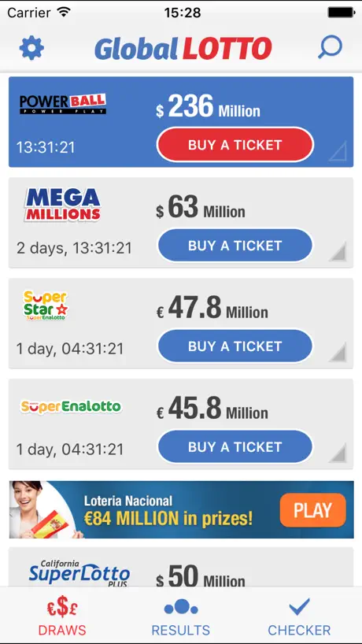This screenshot has width=362, height=644.
Task: Tap the Mega Millions logo
Action: [x=62, y=205]
